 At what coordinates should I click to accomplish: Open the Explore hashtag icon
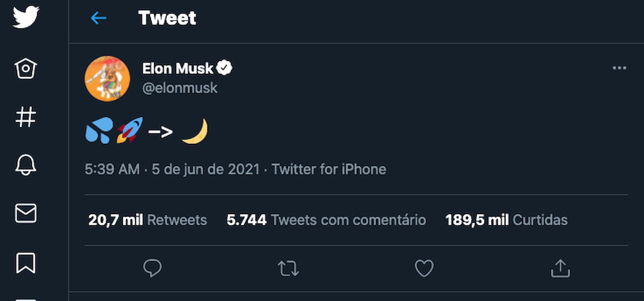26,117
